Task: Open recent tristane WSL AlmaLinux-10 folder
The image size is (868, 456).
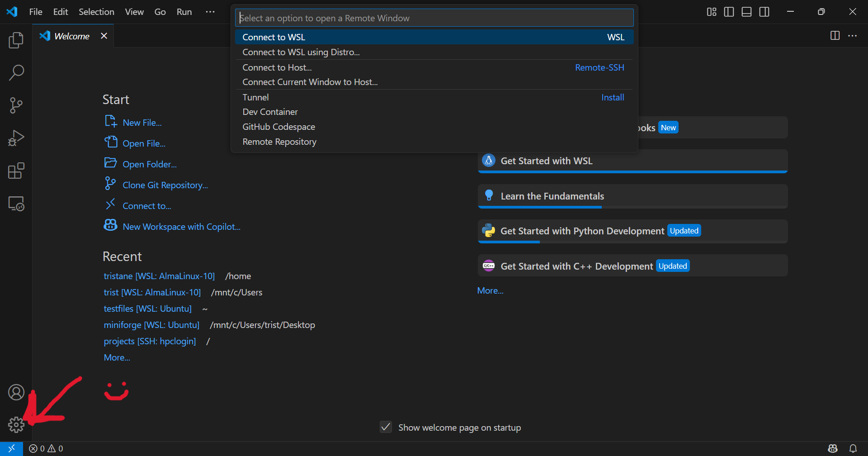Action: pyautogui.click(x=159, y=276)
